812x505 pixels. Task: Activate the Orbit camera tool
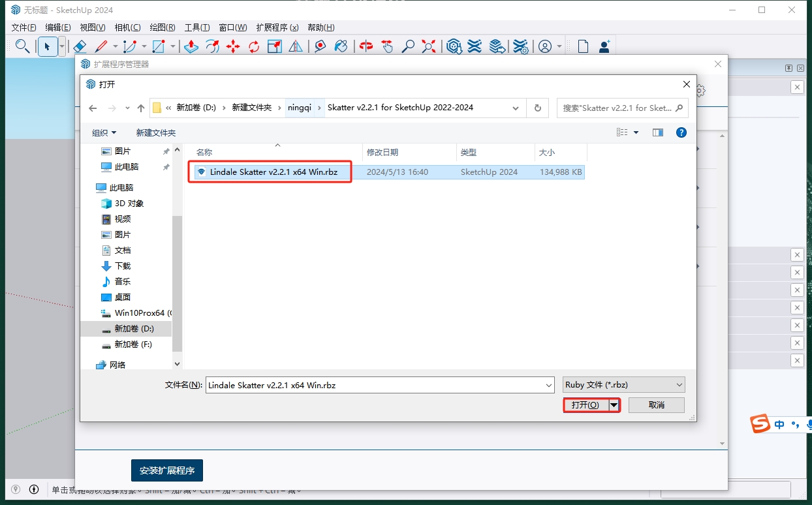pyautogui.click(x=367, y=46)
